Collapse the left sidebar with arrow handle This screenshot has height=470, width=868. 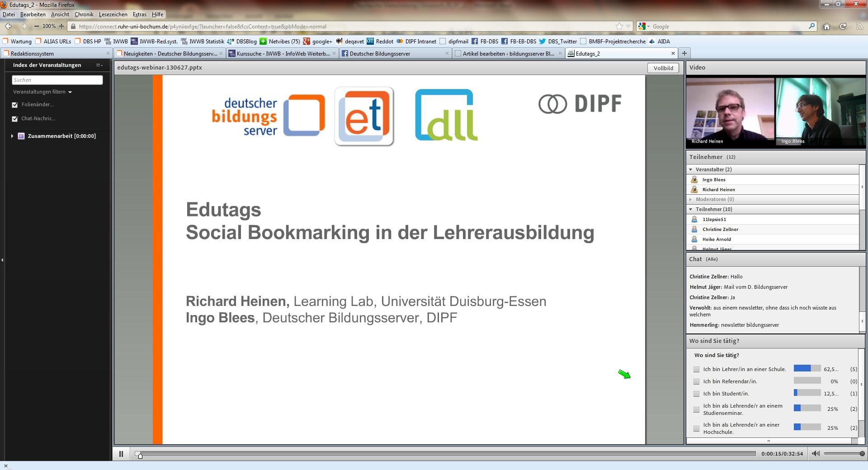click(x=2, y=260)
